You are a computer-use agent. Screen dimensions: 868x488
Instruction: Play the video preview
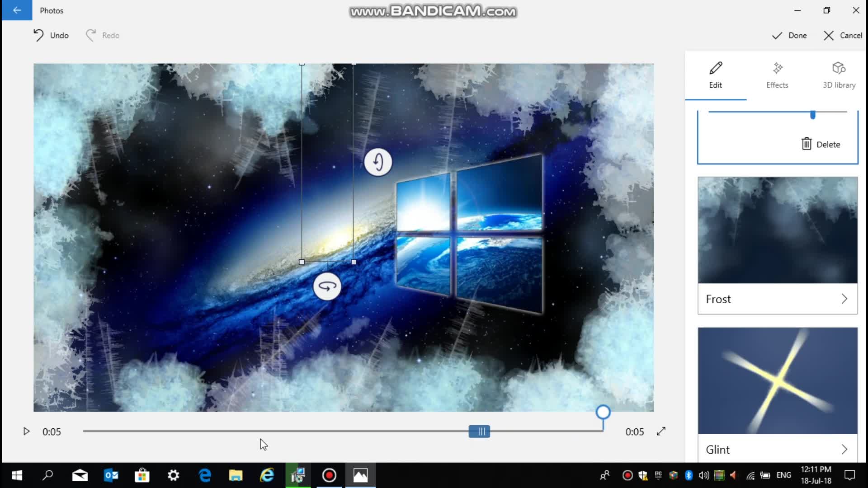[x=26, y=432]
